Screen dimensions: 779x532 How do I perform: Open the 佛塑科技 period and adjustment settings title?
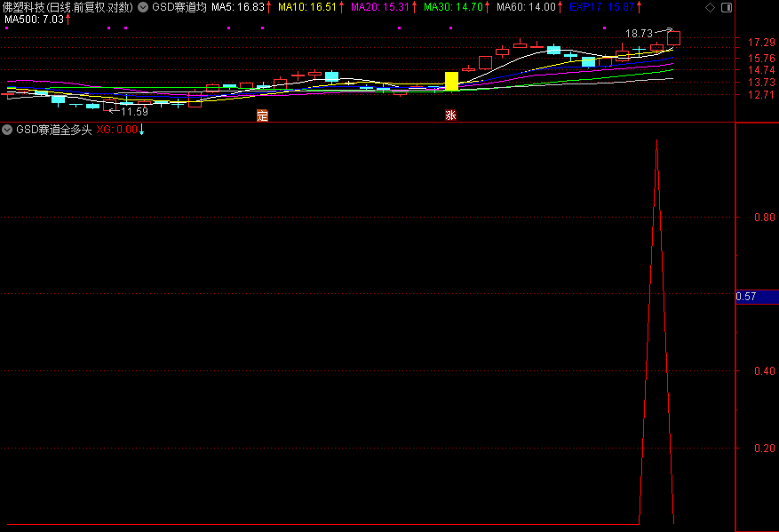click(68, 7)
